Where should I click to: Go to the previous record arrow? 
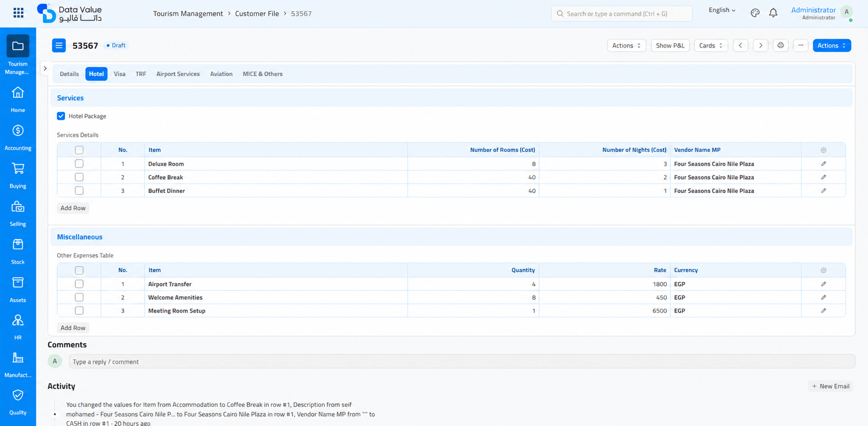point(740,46)
